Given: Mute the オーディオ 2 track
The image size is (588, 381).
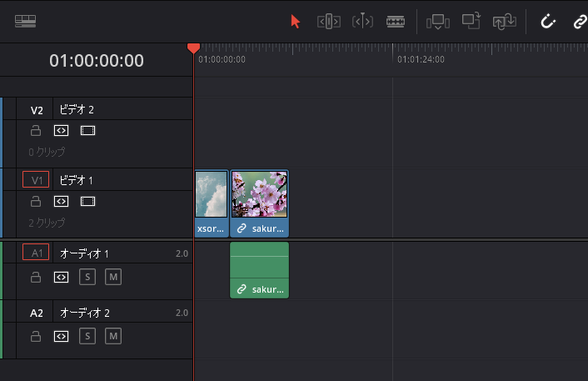Looking at the screenshot, I should click(x=113, y=336).
